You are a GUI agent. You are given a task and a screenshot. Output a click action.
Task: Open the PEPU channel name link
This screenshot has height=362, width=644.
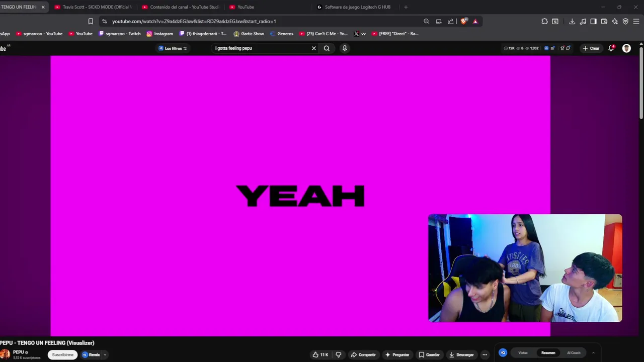pyautogui.click(x=19, y=352)
